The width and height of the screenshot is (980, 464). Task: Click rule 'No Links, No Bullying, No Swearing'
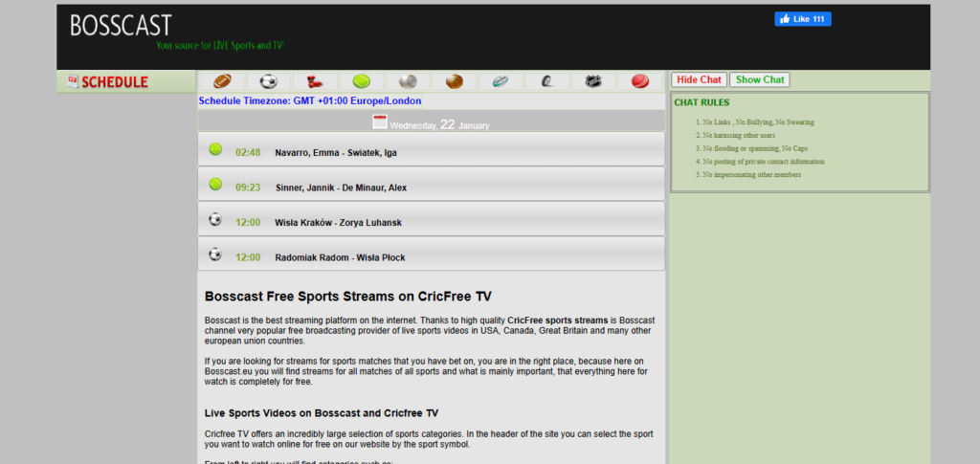[758, 122]
